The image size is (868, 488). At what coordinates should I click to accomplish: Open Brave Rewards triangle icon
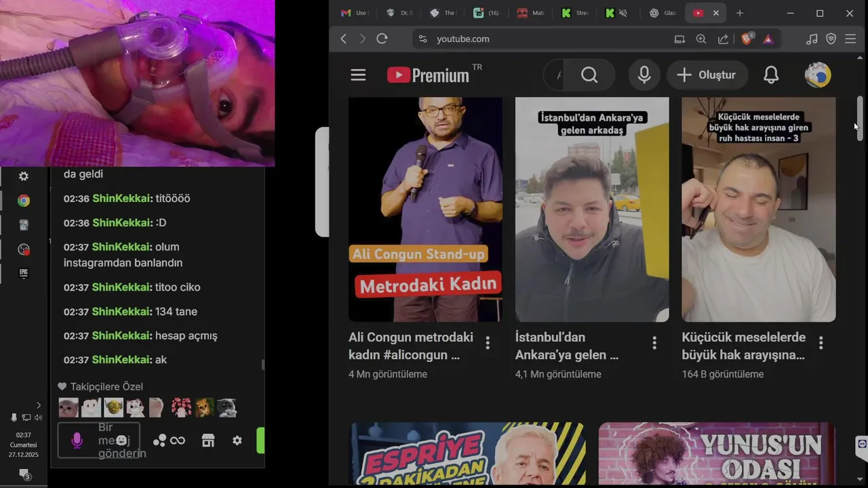click(x=768, y=39)
